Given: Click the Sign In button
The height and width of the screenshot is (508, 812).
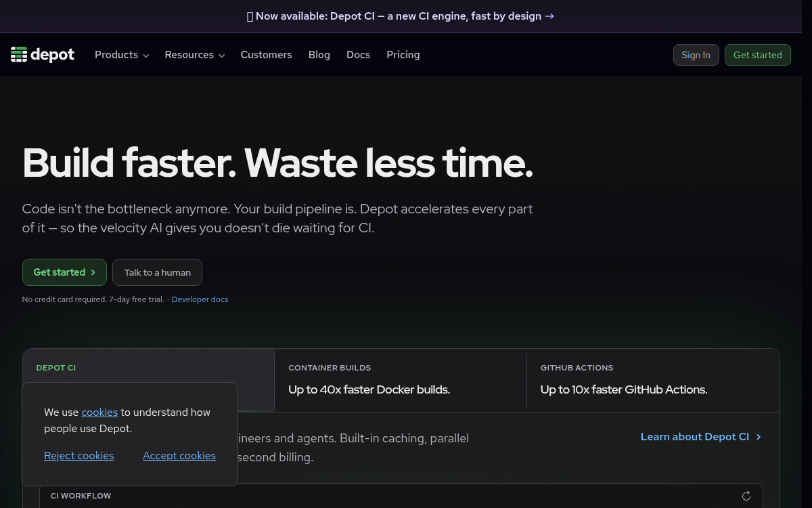Looking at the screenshot, I should click(x=696, y=55).
